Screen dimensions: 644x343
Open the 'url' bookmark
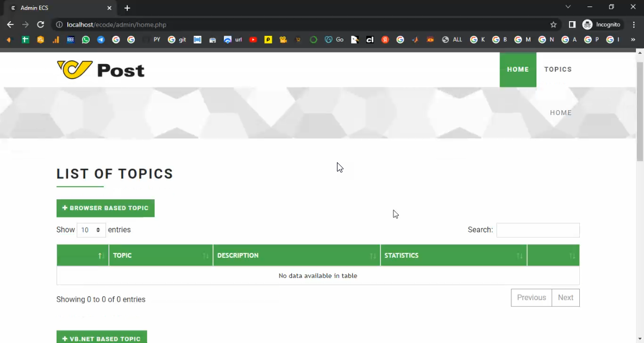click(x=233, y=40)
